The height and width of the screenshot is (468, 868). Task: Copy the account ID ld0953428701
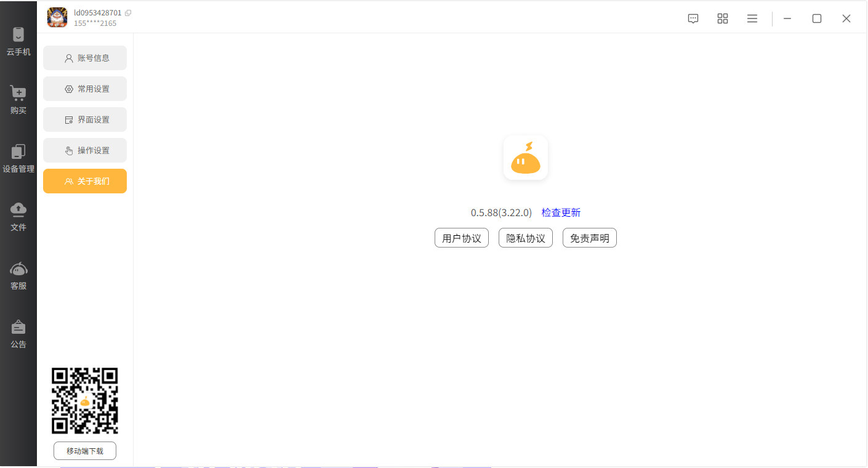(x=128, y=13)
